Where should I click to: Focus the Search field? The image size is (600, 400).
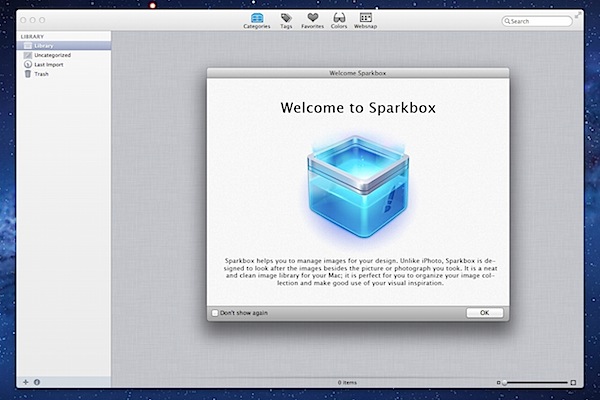point(537,21)
